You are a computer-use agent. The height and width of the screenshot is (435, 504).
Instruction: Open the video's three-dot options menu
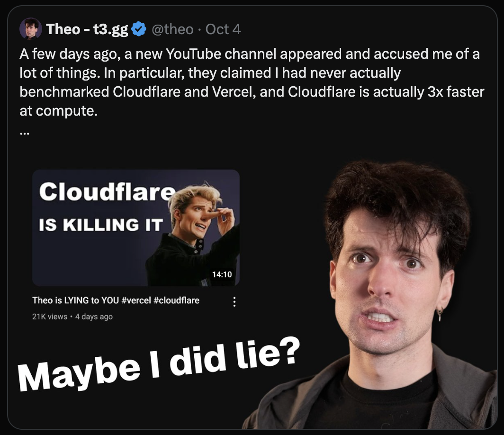[x=234, y=301]
